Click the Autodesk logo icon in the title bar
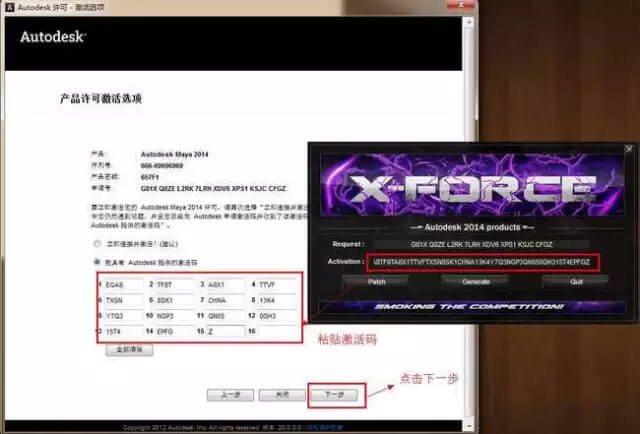640x434 pixels. (10, 7)
